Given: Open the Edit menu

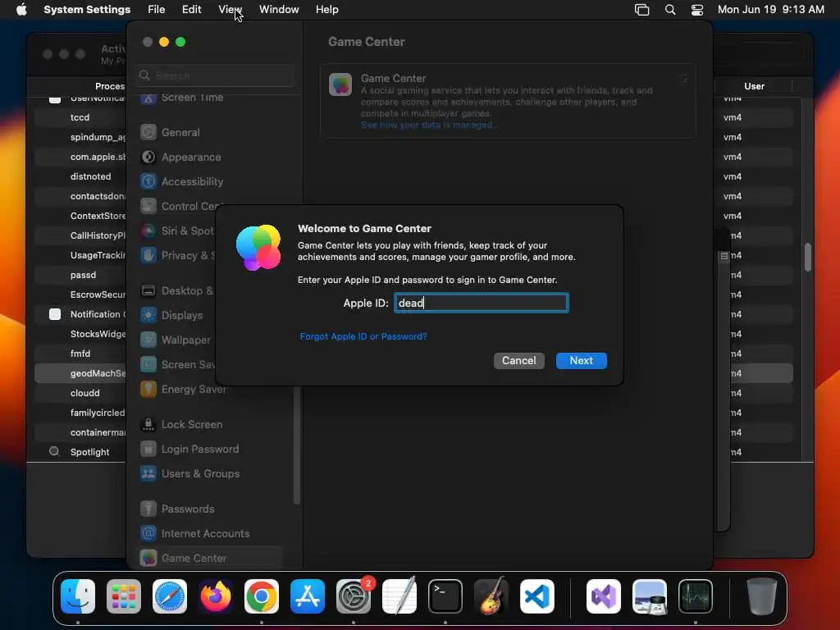Looking at the screenshot, I should point(191,10).
